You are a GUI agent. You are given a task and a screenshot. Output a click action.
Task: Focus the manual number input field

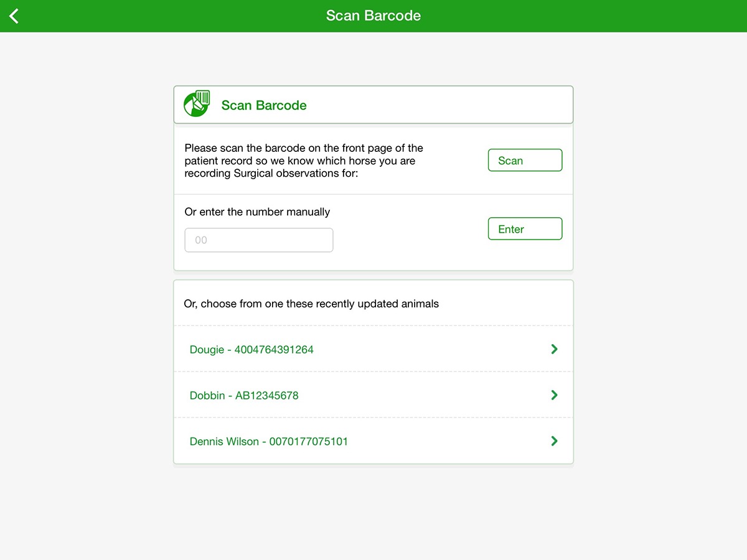259,240
